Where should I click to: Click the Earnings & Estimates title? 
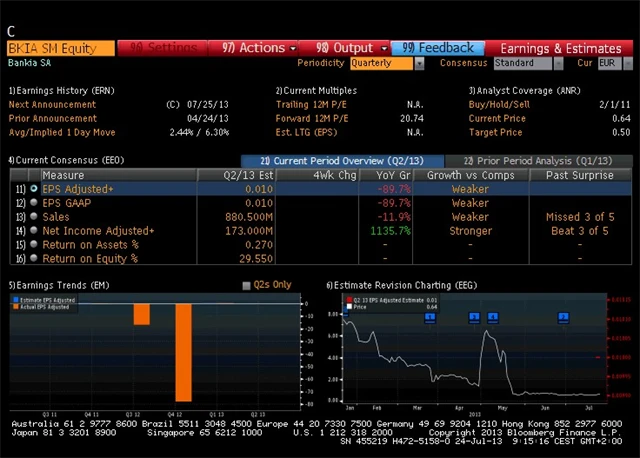pos(561,48)
